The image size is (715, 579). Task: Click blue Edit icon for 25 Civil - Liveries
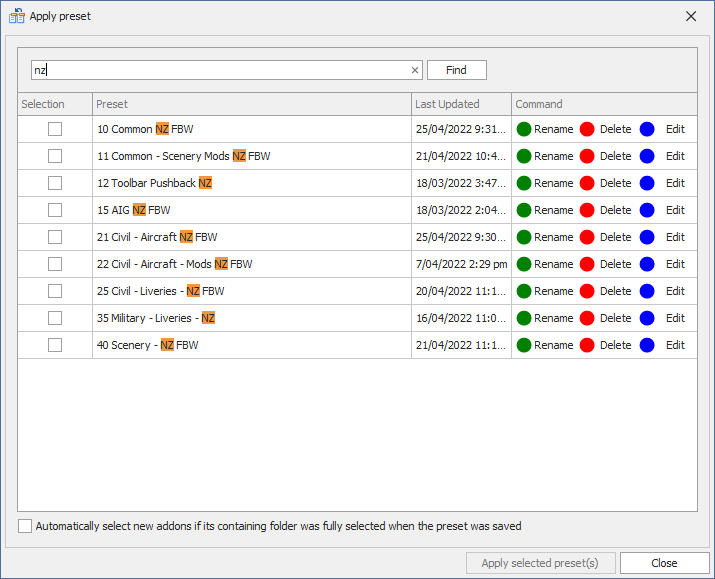point(647,291)
